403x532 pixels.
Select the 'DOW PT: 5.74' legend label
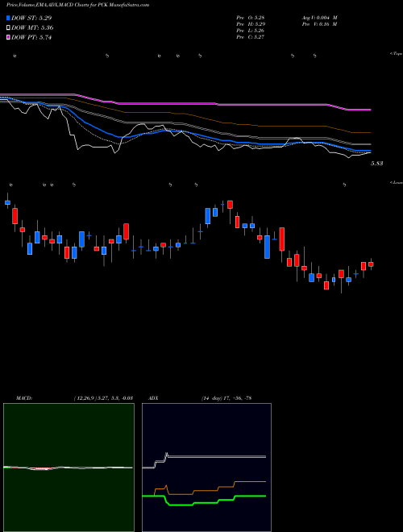[x=31, y=38]
